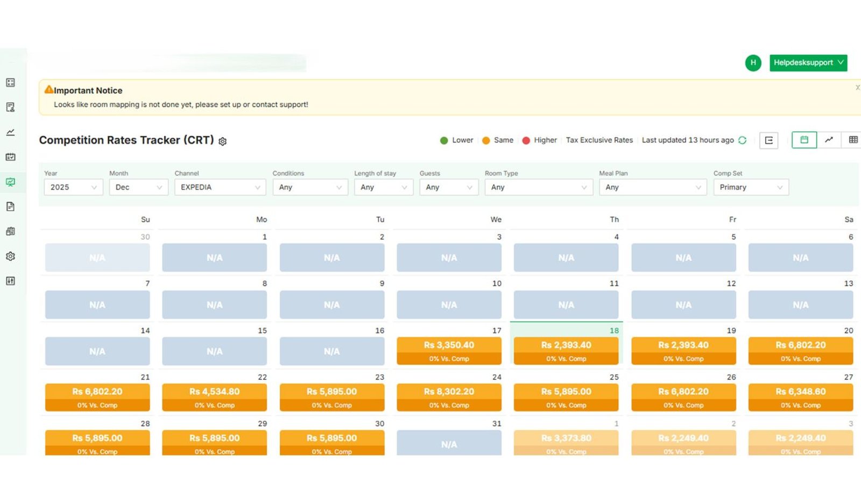
Task: Refresh rates using the green refresh icon
Action: [x=743, y=140]
